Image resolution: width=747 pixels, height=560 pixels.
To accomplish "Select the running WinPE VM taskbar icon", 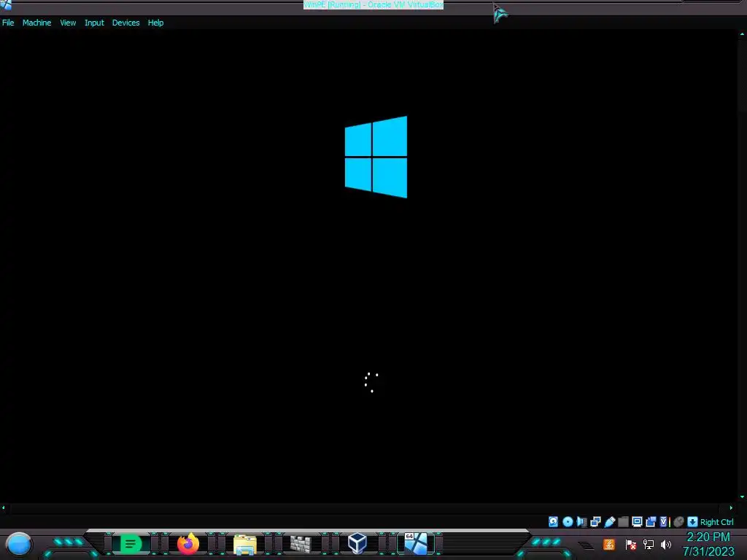I will click(x=416, y=544).
